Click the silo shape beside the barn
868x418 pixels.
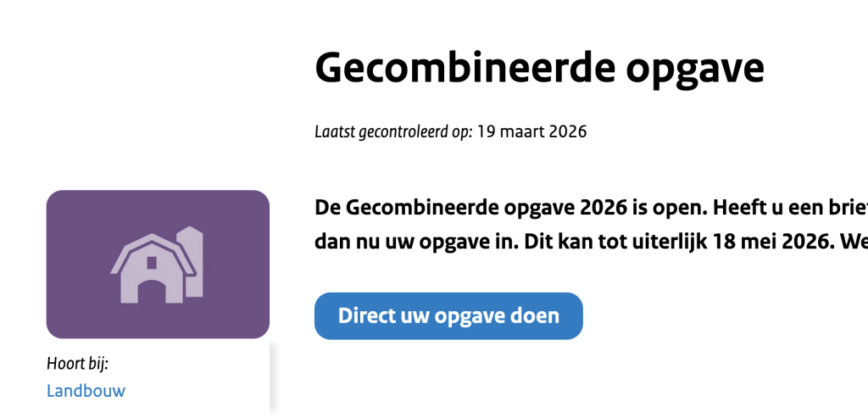click(193, 263)
